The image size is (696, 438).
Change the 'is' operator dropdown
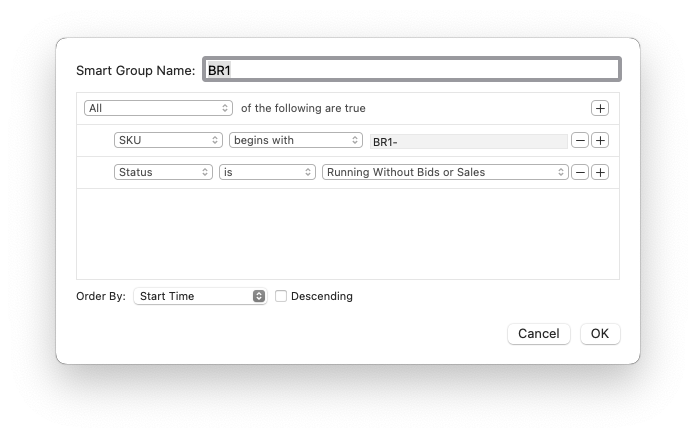[267, 172]
